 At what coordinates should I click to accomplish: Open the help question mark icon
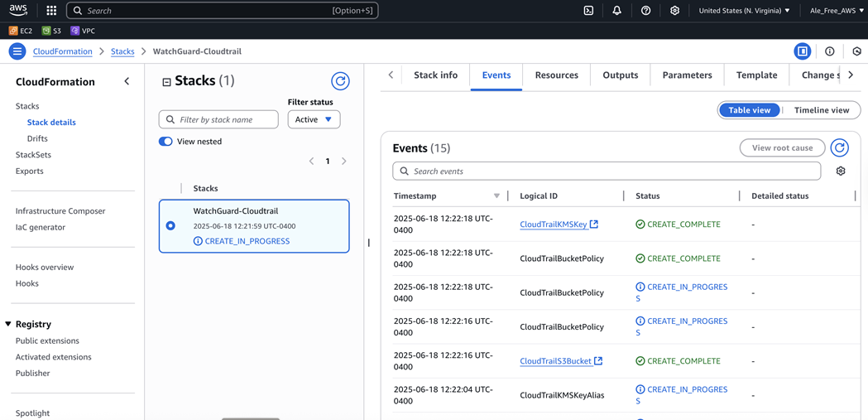point(645,11)
